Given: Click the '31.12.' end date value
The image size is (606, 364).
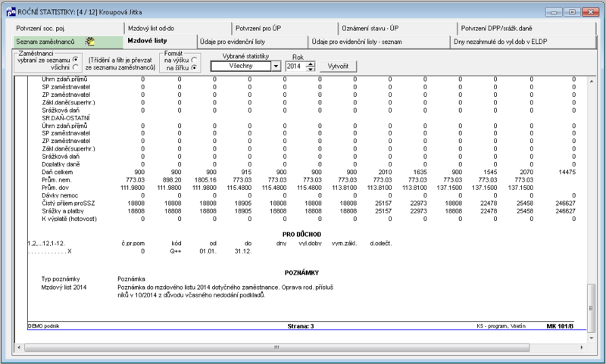Looking at the screenshot, I should [x=243, y=251].
